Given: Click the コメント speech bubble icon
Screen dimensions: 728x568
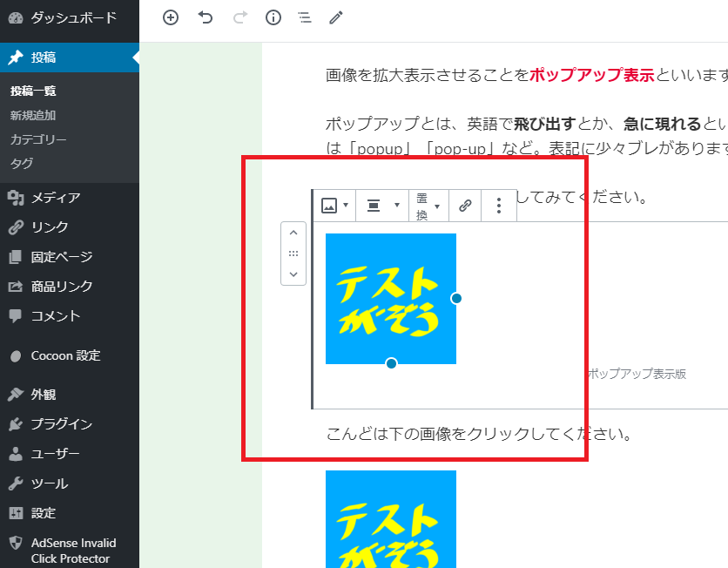Looking at the screenshot, I should point(16,316).
